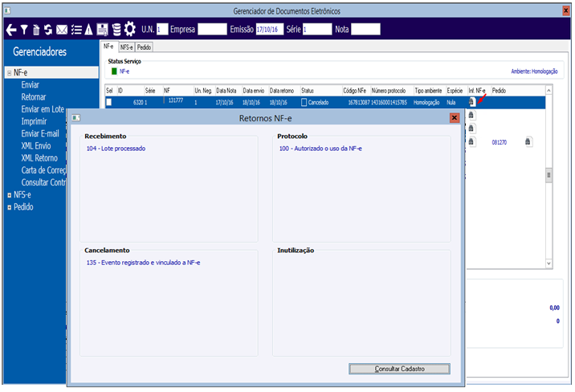Click Inf. NF-e binoculars icon in second grid row

tap(472, 116)
